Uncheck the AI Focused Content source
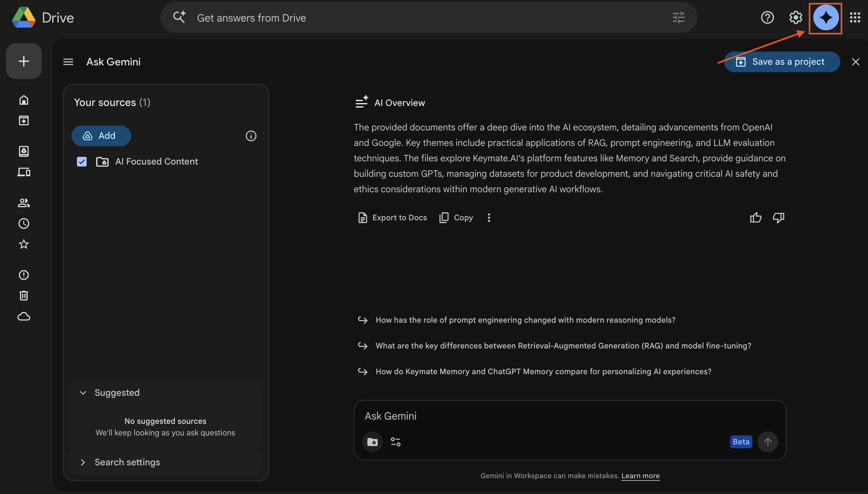 pos(82,162)
